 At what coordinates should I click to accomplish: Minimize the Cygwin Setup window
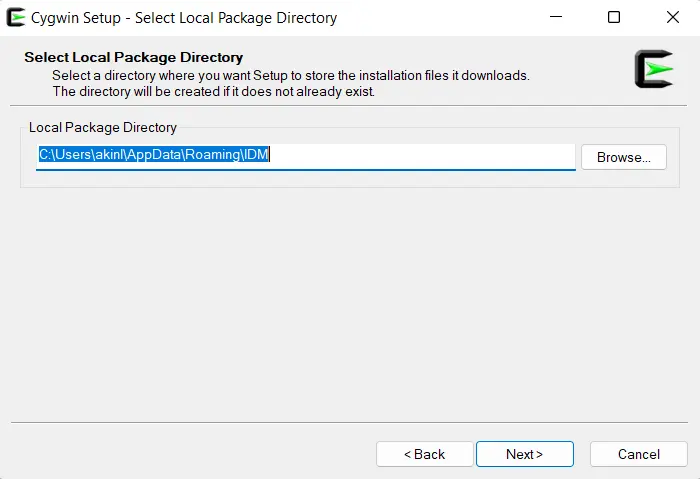pos(556,17)
